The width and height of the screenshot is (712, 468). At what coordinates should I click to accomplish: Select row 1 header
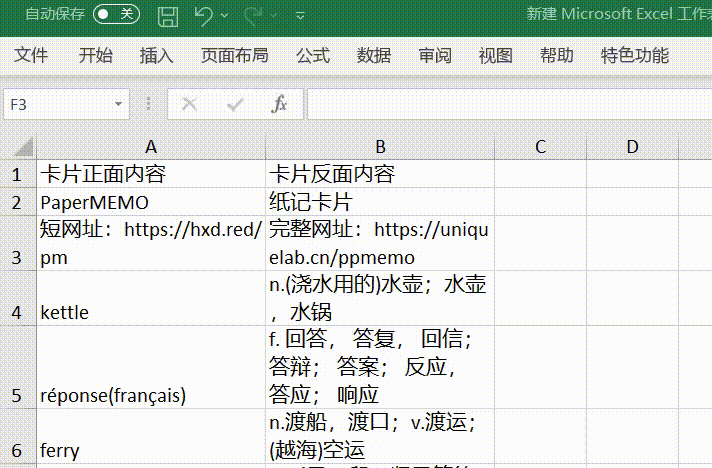tap(18, 174)
